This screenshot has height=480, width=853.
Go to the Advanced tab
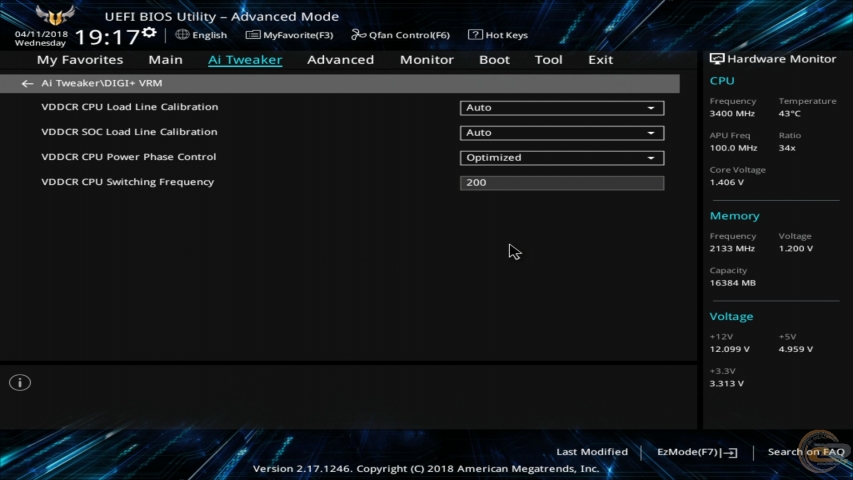tap(341, 60)
